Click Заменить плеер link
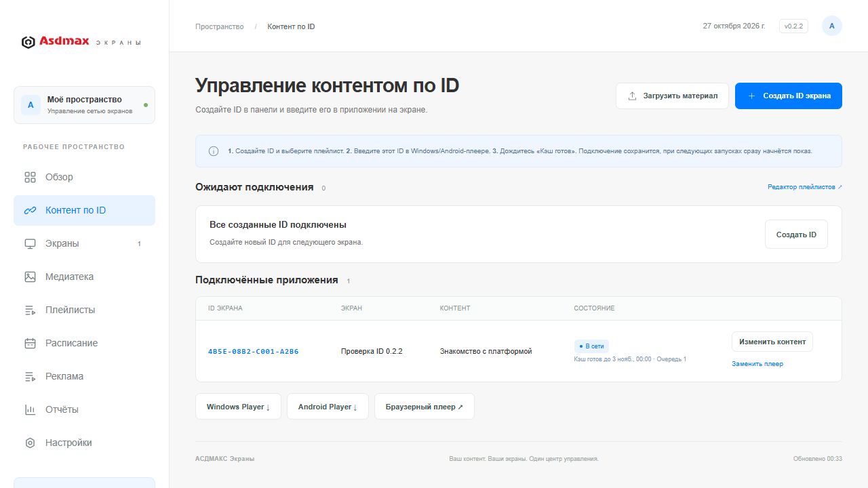 click(757, 364)
